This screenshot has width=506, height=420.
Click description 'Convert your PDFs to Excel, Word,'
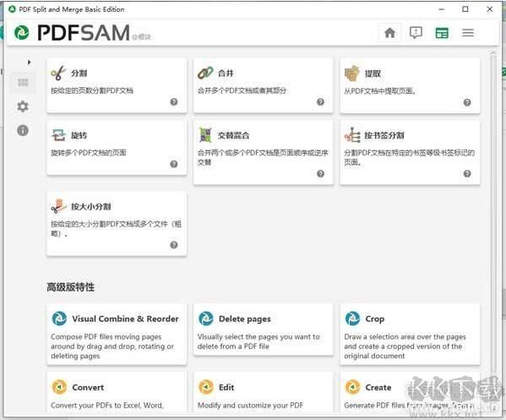pyautogui.click(x=107, y=405)
